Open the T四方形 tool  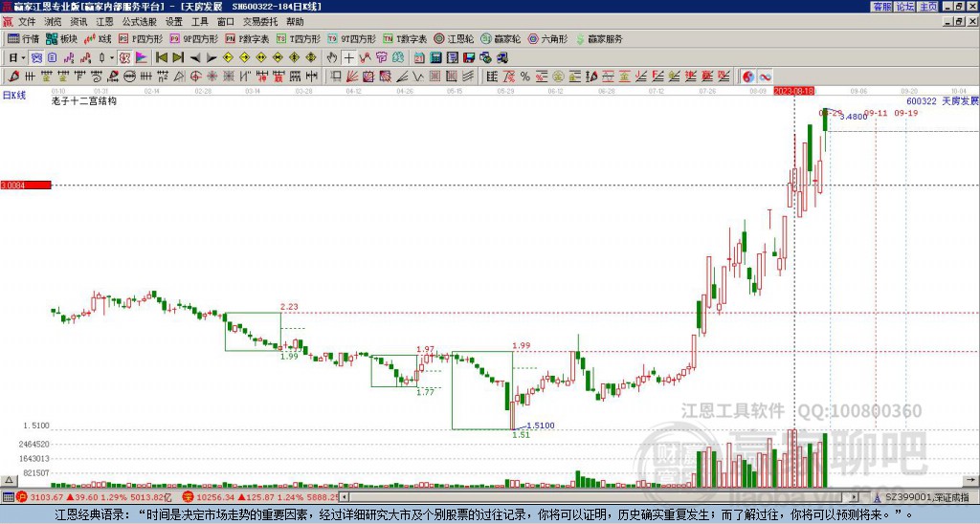(x=299, y=38)
